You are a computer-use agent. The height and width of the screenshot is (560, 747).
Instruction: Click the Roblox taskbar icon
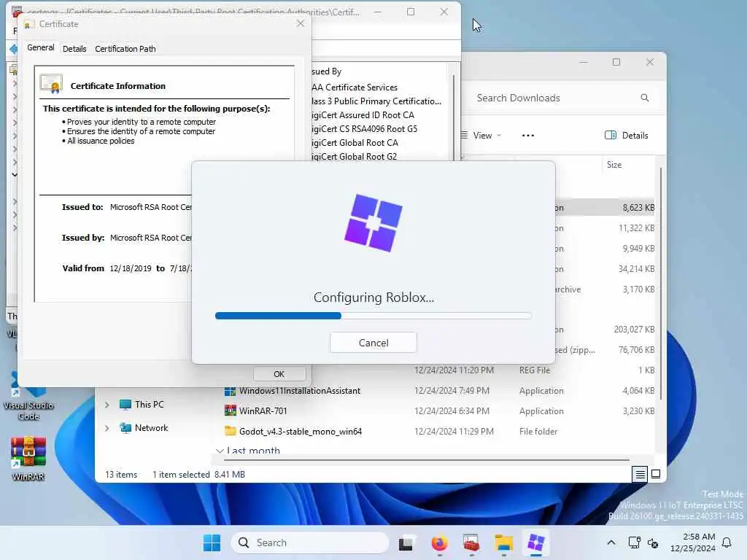pos(536,542)
